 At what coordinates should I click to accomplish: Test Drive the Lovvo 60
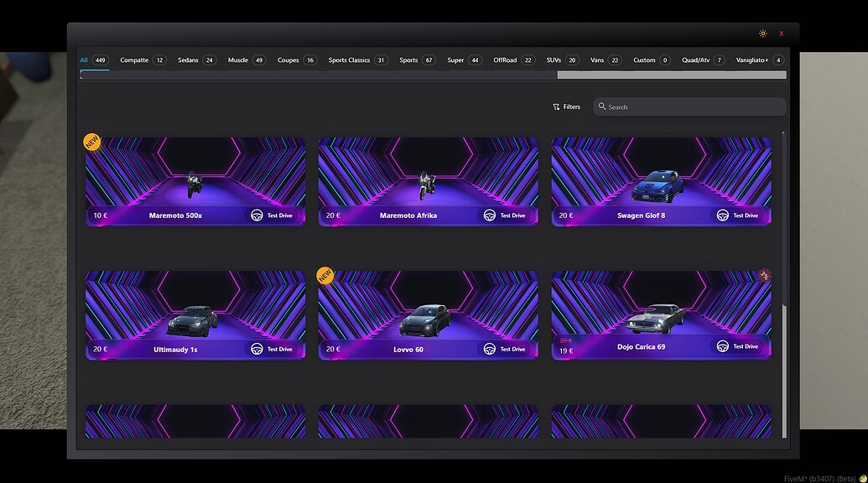[507, 349]
